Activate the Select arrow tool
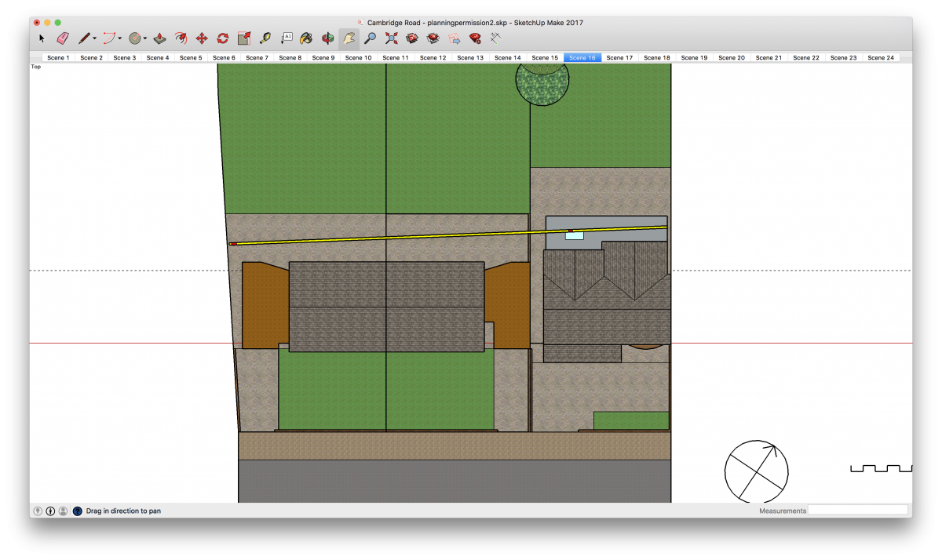The image size is (942, 560). click(x=42, y=38)
